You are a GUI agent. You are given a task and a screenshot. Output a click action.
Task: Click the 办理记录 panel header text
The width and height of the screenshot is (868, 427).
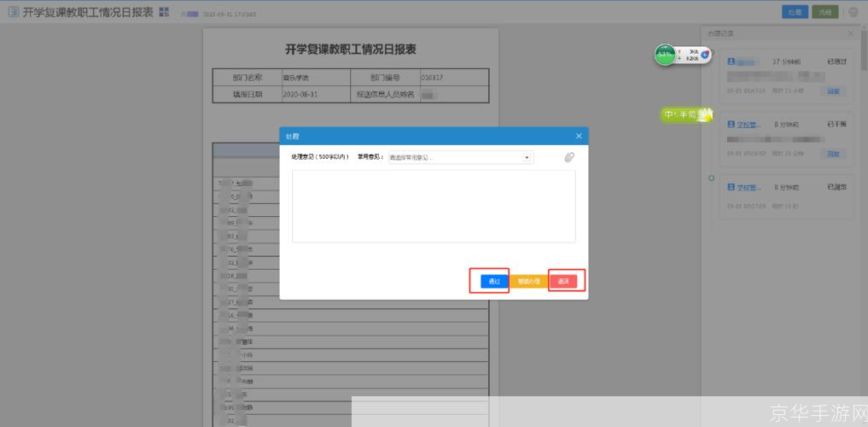pos(720,34)
